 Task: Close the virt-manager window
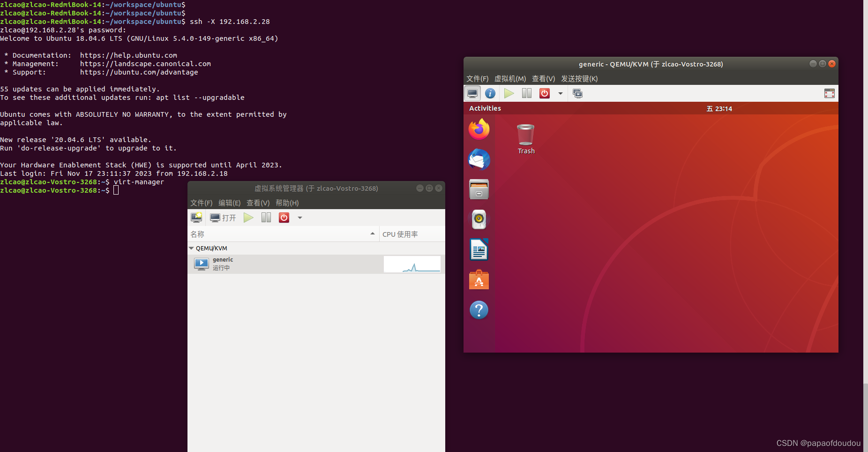tap(439, 188)
